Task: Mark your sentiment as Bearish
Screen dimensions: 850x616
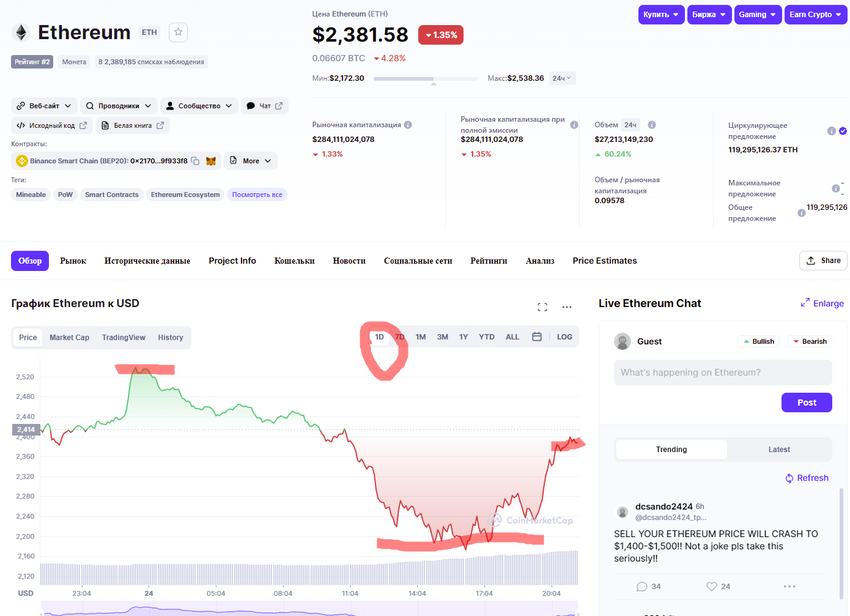Action: click(810, 341)
